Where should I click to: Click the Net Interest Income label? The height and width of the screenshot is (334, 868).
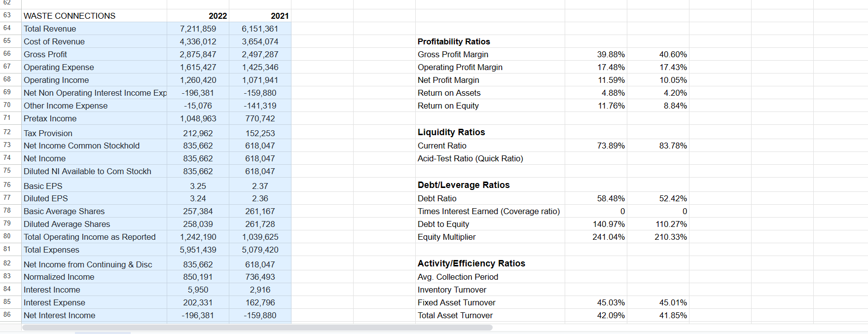click(x=60, y=315)
